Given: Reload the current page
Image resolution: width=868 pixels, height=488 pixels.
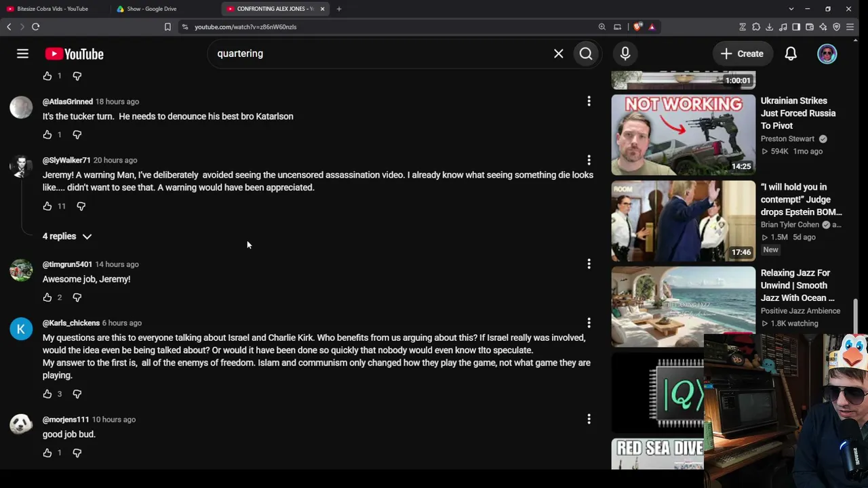Looking at the screenshot, I should pos(35,27).
